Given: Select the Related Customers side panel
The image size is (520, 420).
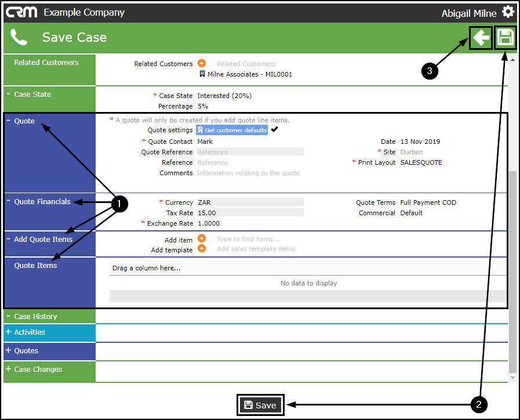Looking at the screenshot, I should point(49,70).
